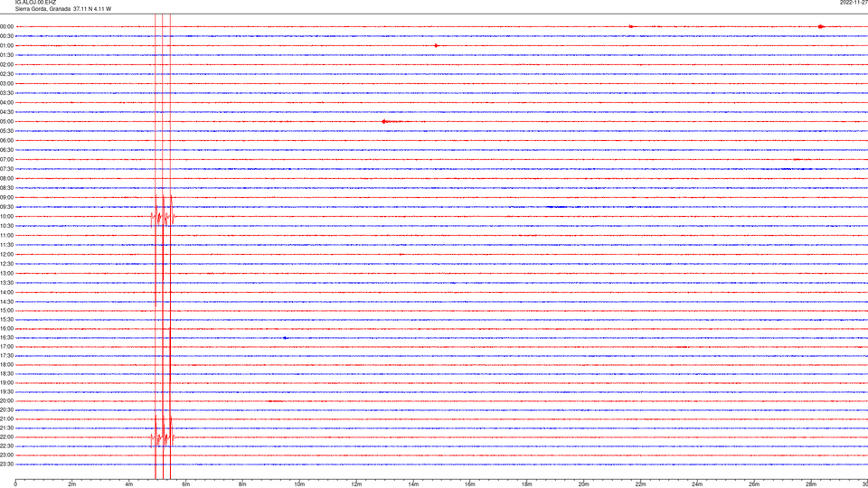Image resolution: width=868 pixels, height=488 pixels.
Task: Select the 01:00 trace time label
Action: pos(6,45)
